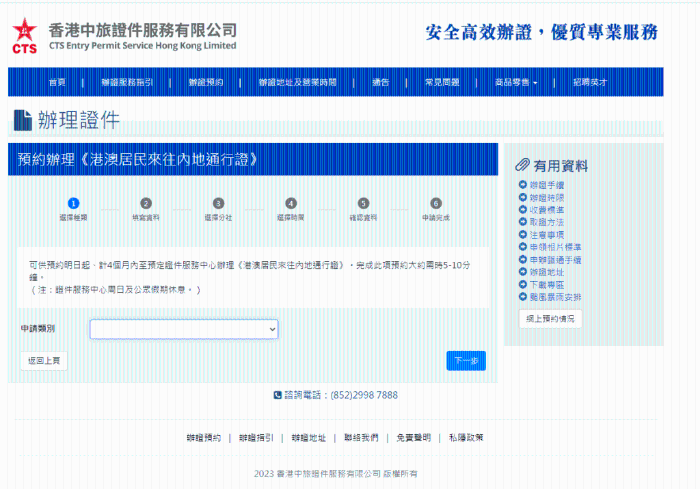Click the 網上預約情況 button
Viewport: 700px width, 489px height.
pyautogui.click(x=550, y=319)
